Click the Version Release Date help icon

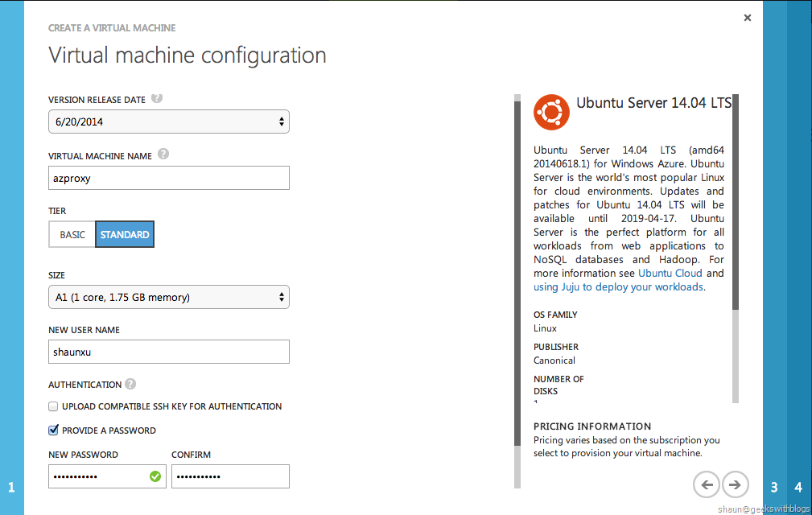coord(157,99)
